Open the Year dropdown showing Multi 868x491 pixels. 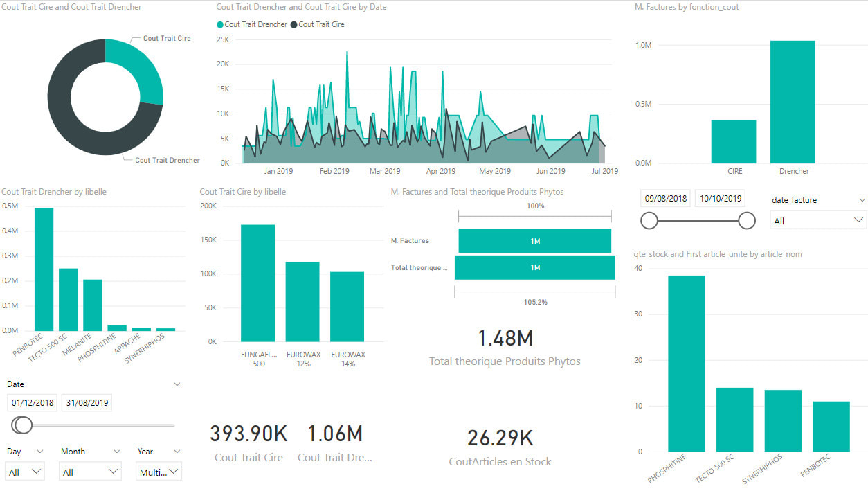point(159,472)
